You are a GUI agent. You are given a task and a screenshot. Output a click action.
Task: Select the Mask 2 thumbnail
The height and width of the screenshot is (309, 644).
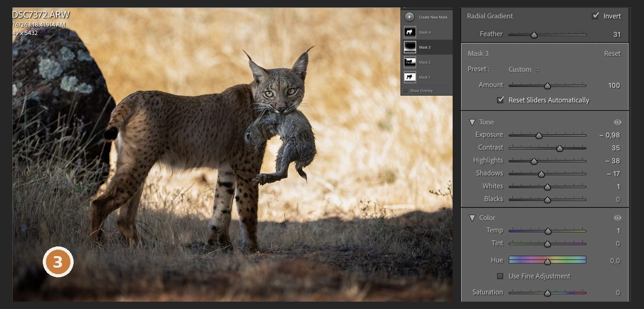coord(409,62)
